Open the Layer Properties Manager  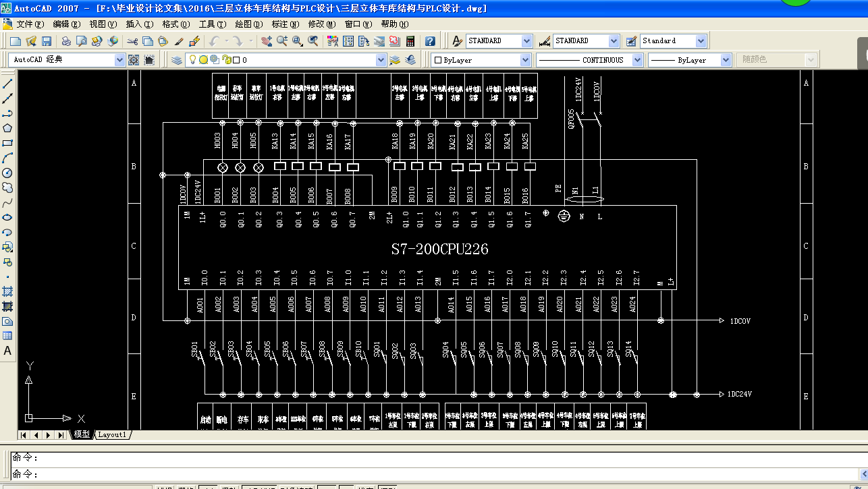click(x=177, y=60)
